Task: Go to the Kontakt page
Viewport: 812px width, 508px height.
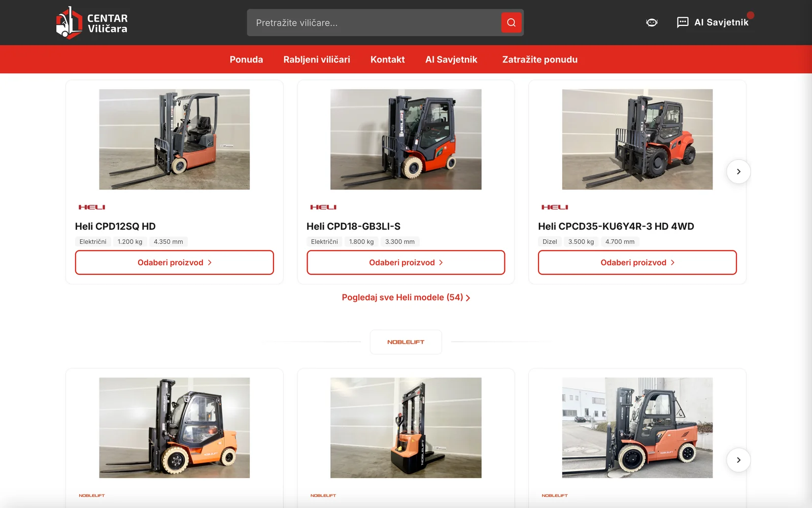Action: click(388, 59)
